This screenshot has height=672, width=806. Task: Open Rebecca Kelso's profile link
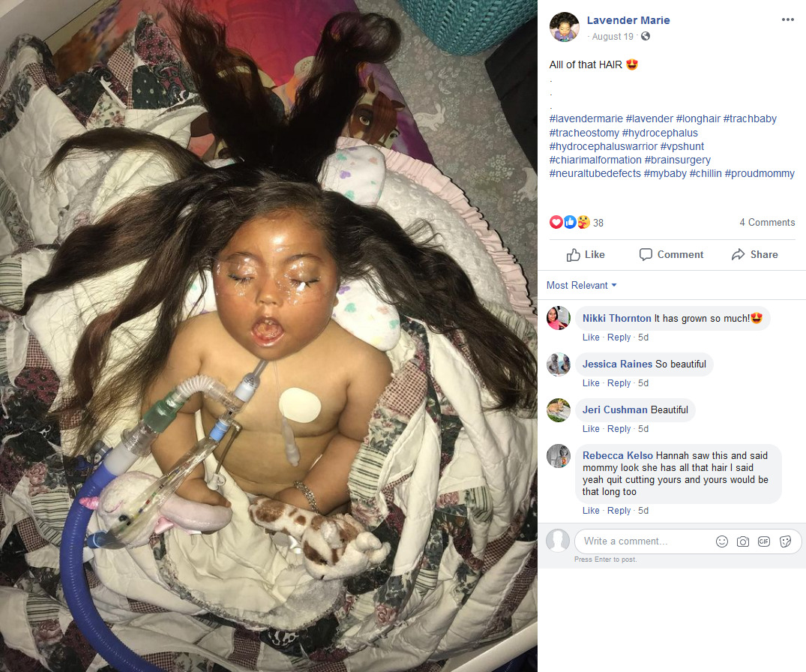(x=617, y=455)
